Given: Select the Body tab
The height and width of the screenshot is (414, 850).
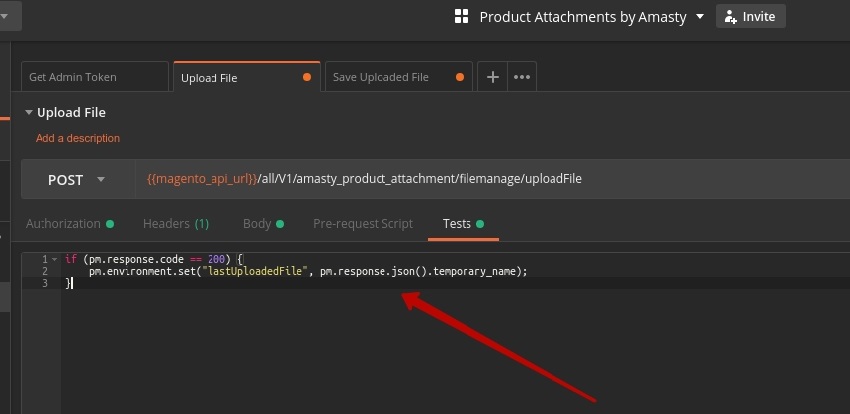Looking at the screenshot, I should (257, 224).
